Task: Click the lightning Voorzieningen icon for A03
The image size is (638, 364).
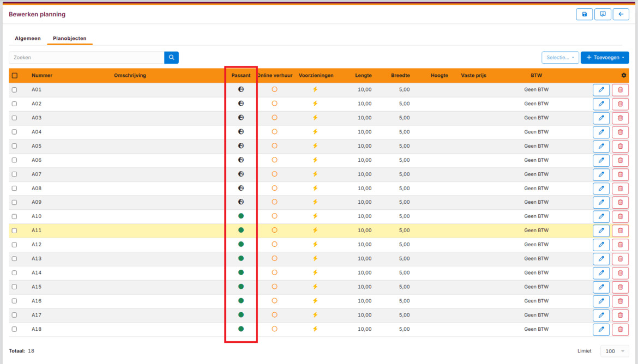Action: point(315,118)
